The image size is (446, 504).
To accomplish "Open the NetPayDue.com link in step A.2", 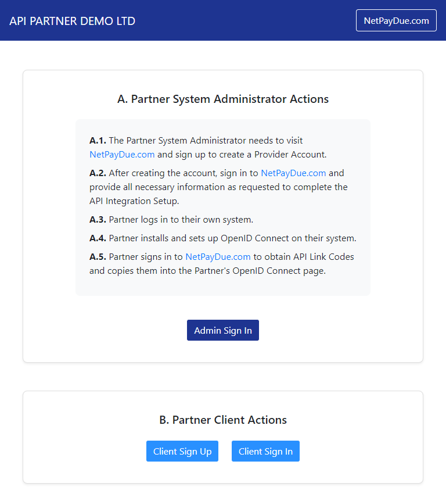I will pyautogui.click(x=293, y=173).
